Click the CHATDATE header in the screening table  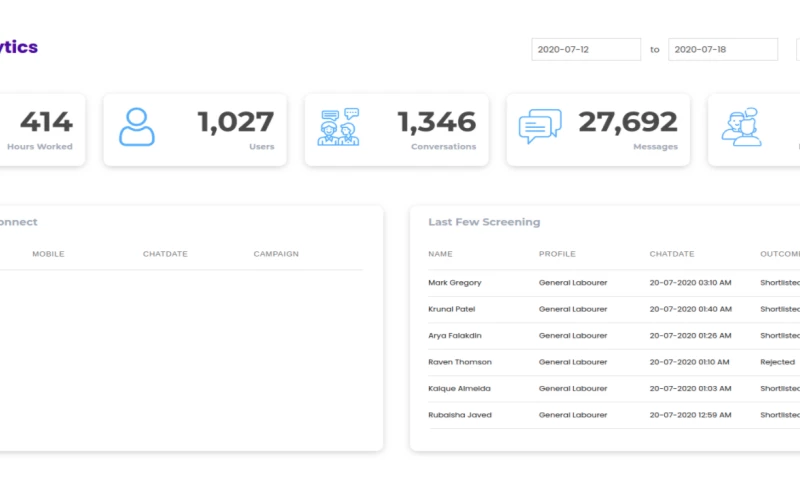click(672, 254)
